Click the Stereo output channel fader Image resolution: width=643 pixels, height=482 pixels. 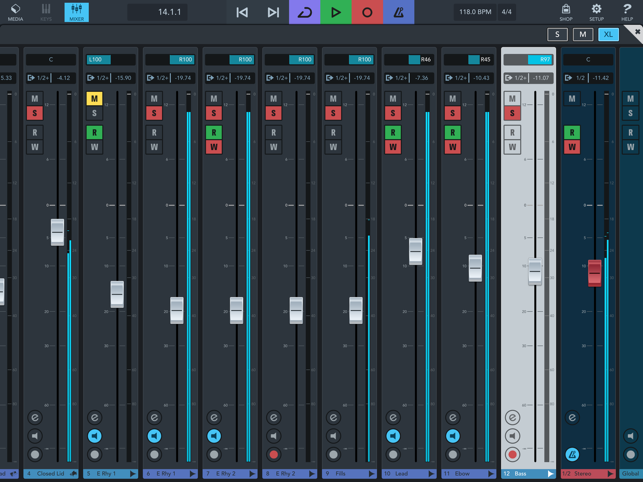pos(595,272)
